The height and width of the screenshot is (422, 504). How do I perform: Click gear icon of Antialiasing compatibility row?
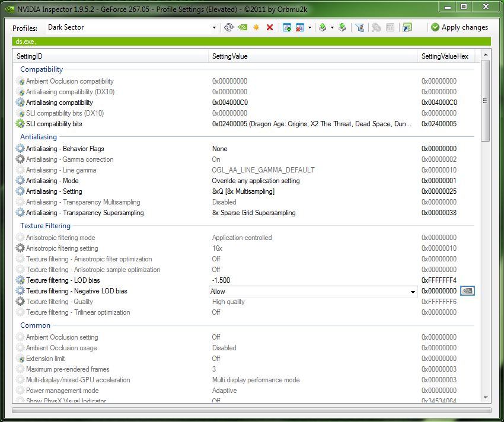20,103
